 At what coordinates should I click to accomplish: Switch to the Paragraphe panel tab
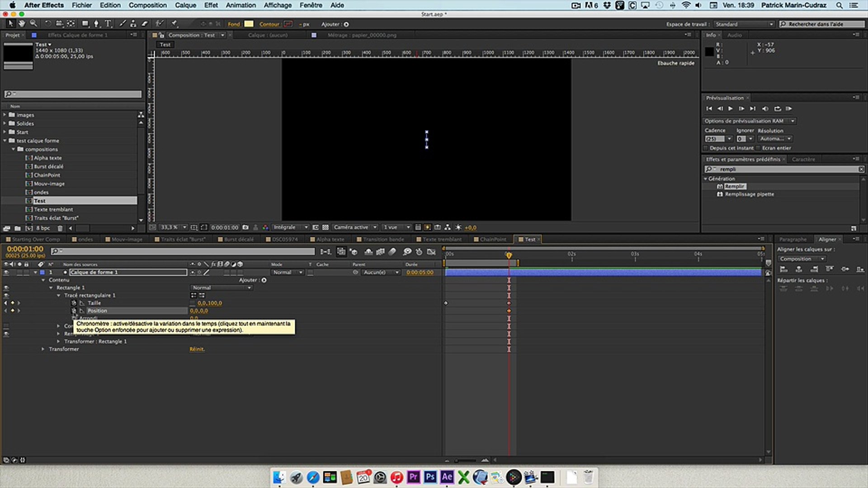[x=793, y=239]
